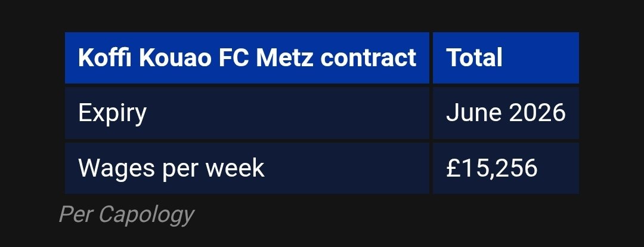Screen dimensions: 644x247
Task: Click the "June 2026" expiry value cell
Action: [x=506, y=113]
